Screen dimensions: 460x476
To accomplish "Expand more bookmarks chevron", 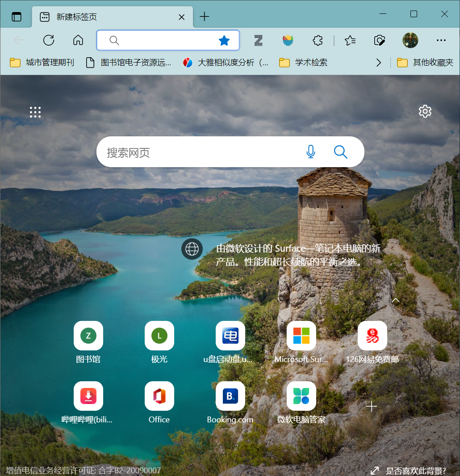I will point(378,63).
